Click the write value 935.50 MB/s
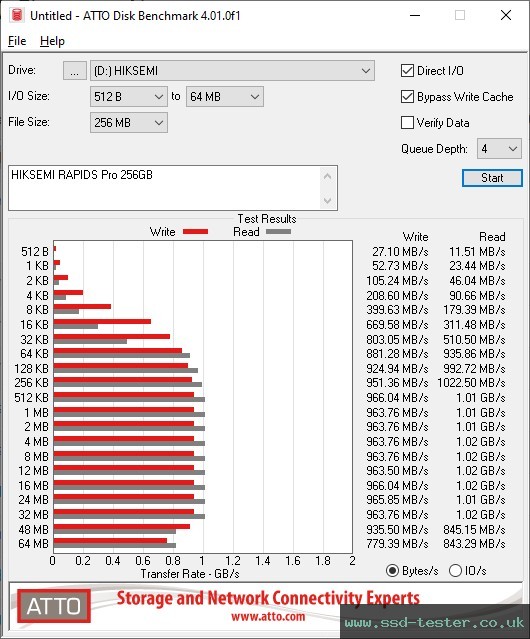The width and height of the screenshot is (530, 639). 397,529
